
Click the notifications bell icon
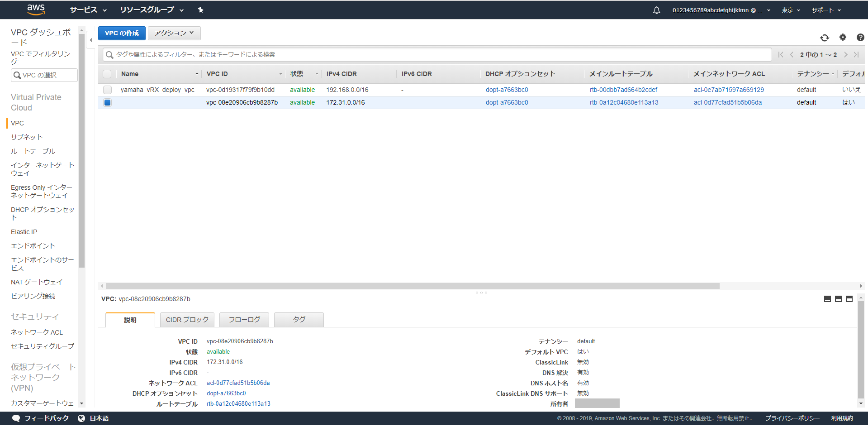656,10
